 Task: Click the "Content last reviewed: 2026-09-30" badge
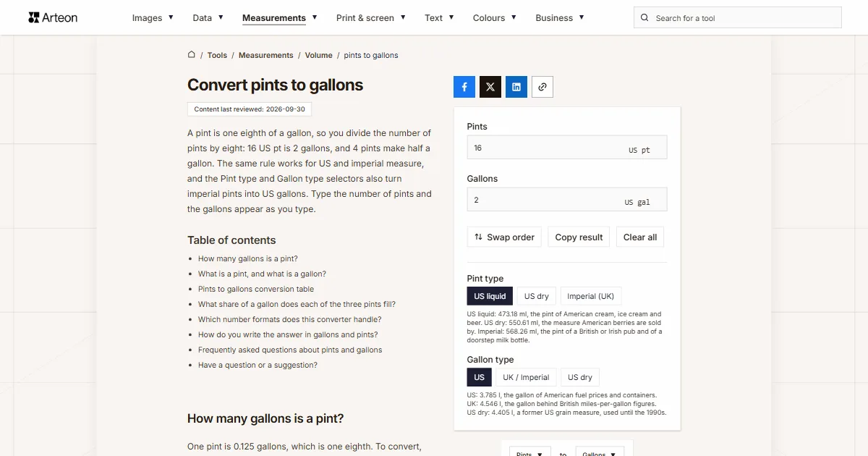point(250,109)
